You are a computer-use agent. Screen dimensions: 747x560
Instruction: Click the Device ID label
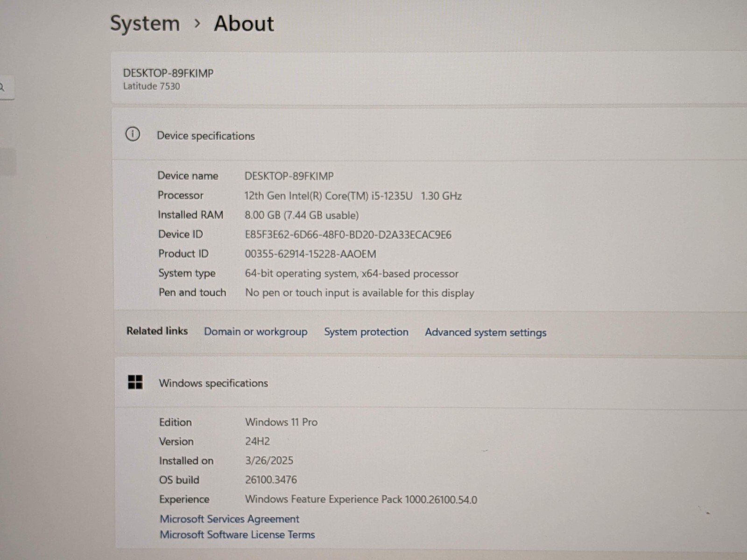point(180,234)
